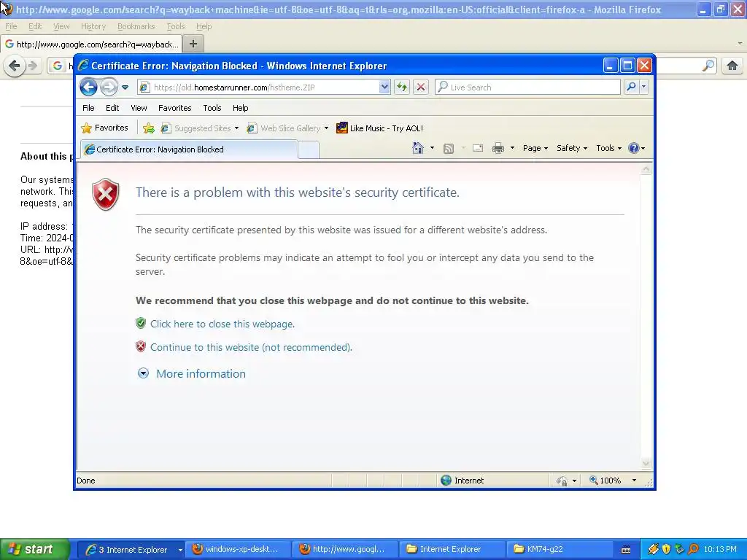Open Internet Explorer folder taskbar item
This screenshot has width=747, height=560.
click(452, 549)
